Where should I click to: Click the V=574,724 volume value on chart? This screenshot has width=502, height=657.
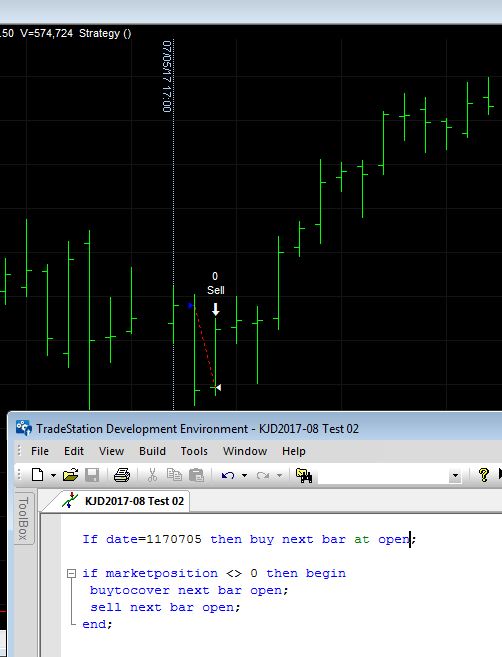[x=47, y=33]
